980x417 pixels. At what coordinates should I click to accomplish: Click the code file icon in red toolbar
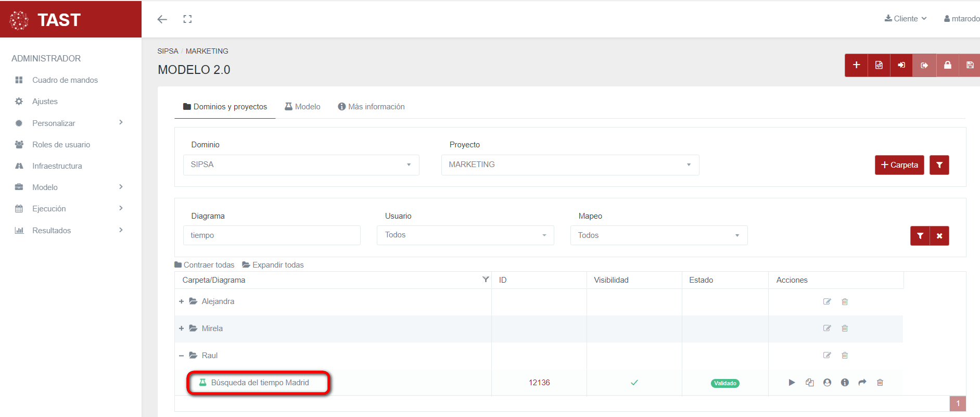(x=879, y=65)
